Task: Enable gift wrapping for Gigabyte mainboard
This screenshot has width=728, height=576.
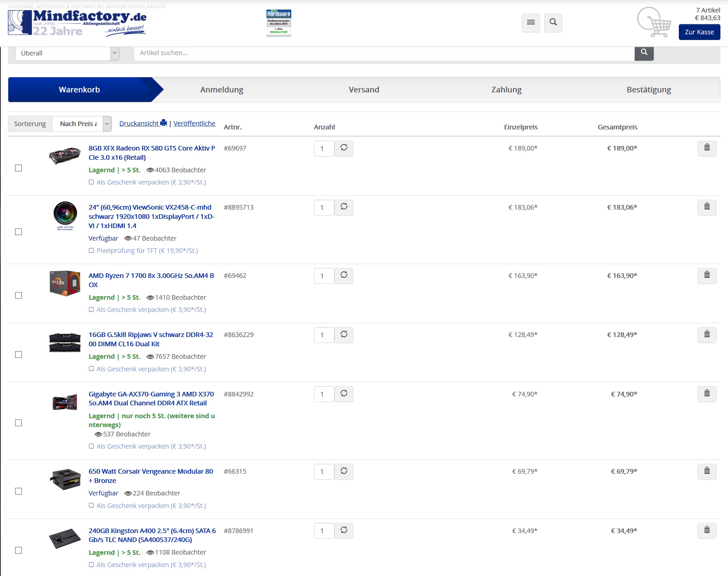Action: coord(91,446)
